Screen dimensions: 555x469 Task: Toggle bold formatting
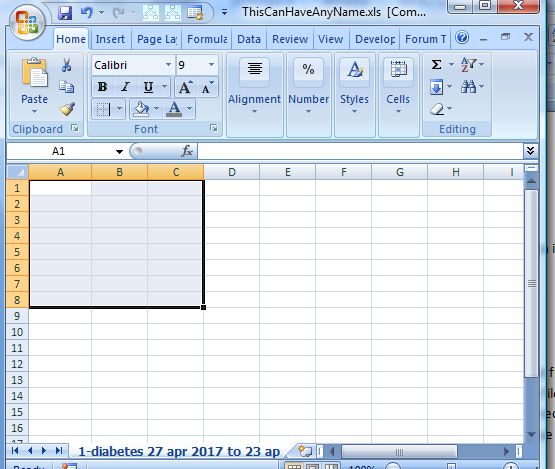102,87
